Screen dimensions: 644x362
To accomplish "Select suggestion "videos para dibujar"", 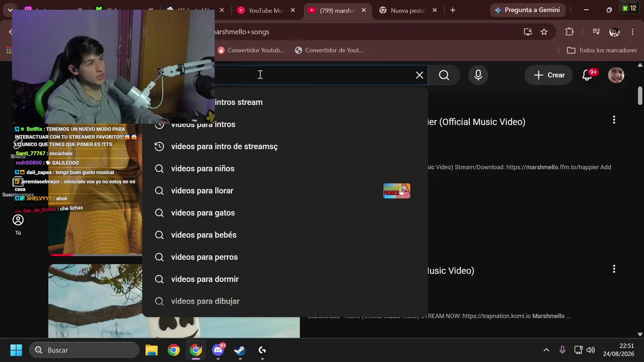I will (285, 301).
